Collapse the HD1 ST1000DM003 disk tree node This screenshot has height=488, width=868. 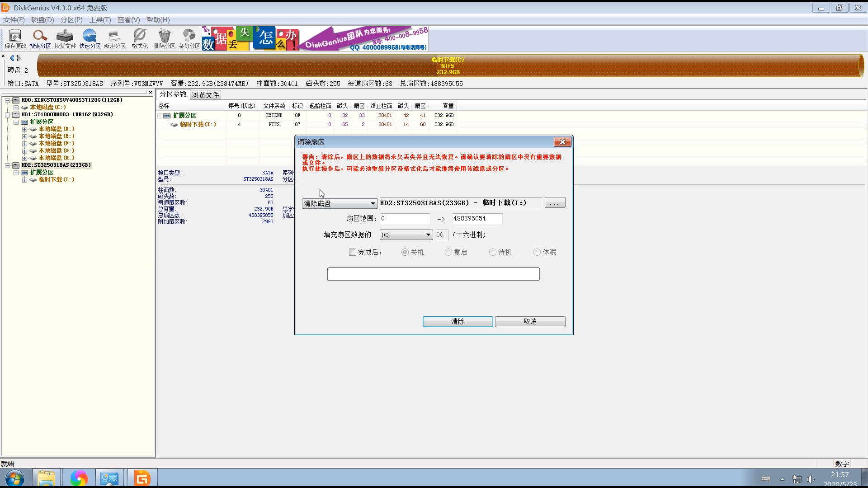point(8,115)
